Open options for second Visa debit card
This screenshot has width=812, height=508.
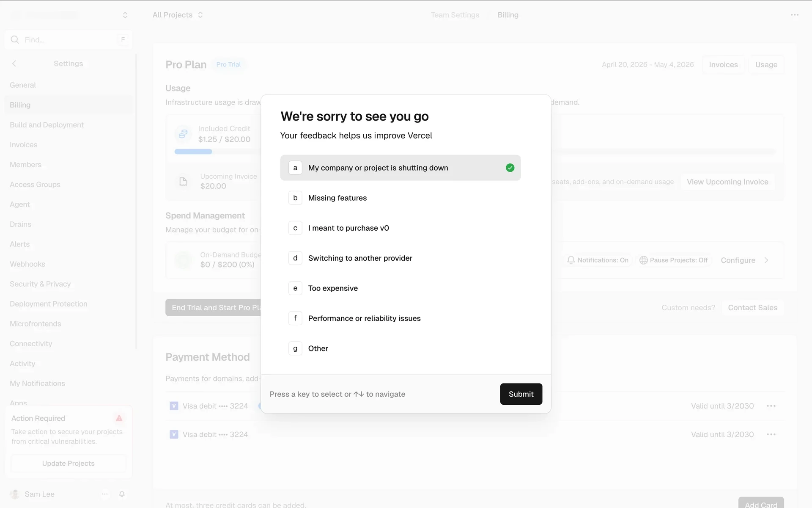coord(771,434)
